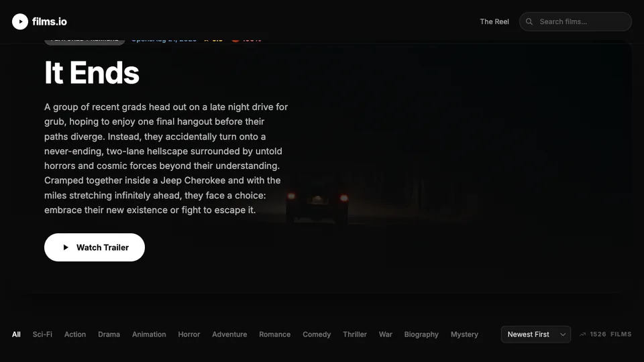Filter films by Drama
The image size is (644, 362).
point(109,335)
